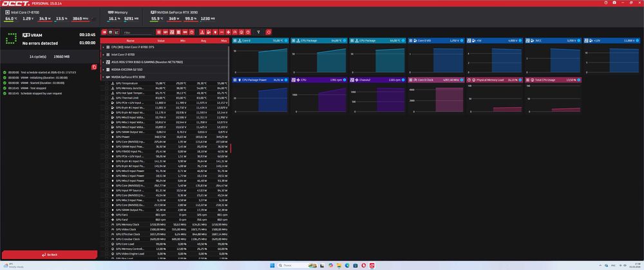Sort table by the Max column header

click(224, 41)
